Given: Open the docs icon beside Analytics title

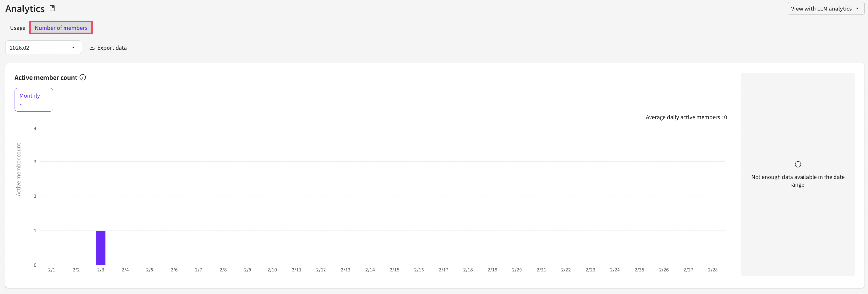Looking at the screenshot, I should (52, 8).
